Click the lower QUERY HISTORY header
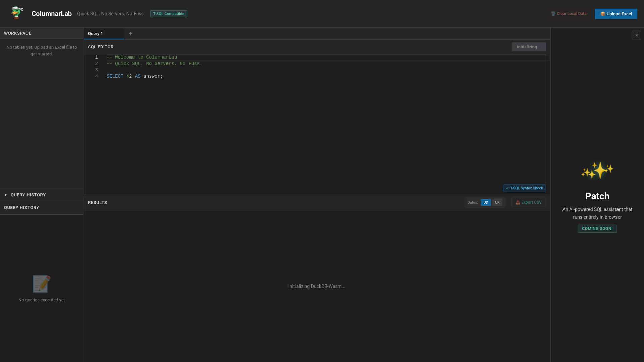The image size is (644, 362). pos(42,208)
